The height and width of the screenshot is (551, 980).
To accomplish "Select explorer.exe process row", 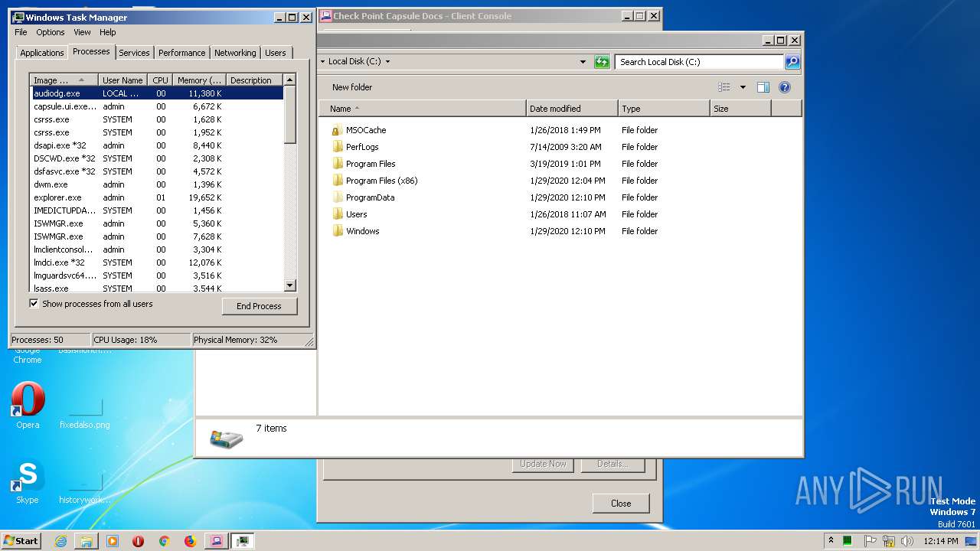I will pyautogui.click(x=157, y=197).
